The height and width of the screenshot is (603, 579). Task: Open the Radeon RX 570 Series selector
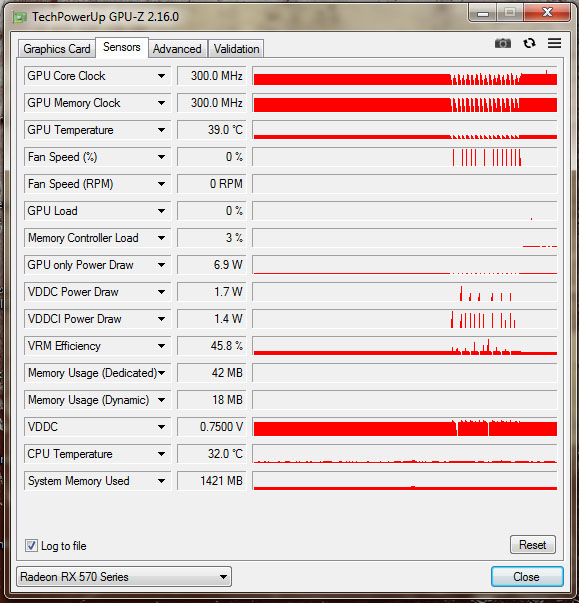point(124,576)
